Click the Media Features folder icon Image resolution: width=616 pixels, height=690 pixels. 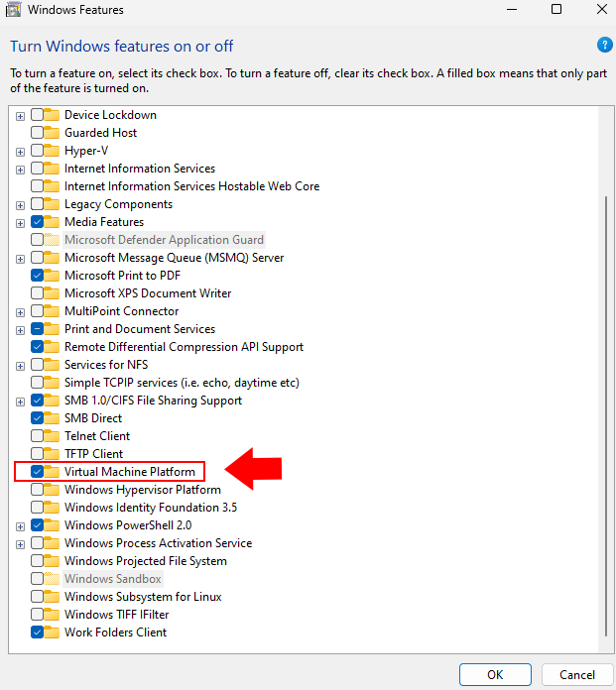pos(52,222)
